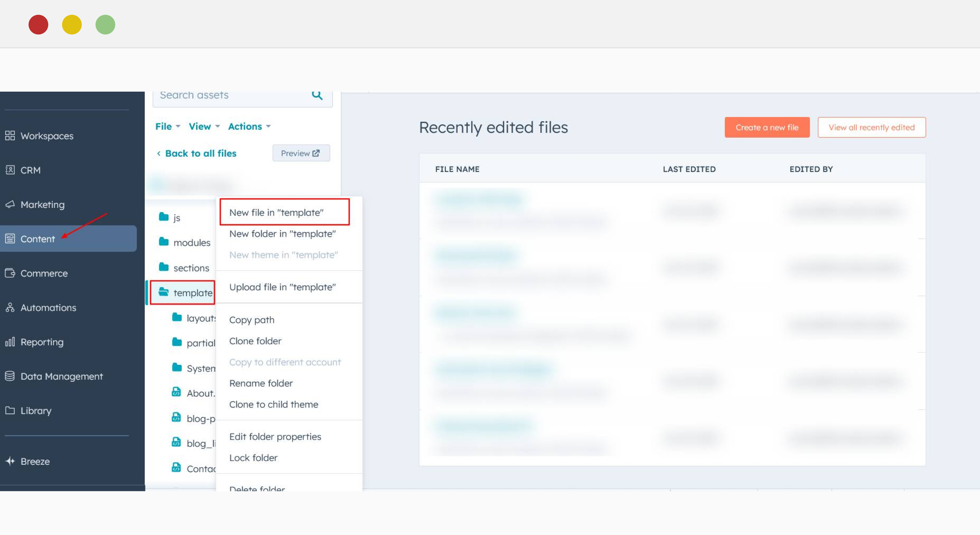The width and height of the screenshot is (980, 535).
Task: Select 'Upload file in template' menu item
Action: [283, 287]
